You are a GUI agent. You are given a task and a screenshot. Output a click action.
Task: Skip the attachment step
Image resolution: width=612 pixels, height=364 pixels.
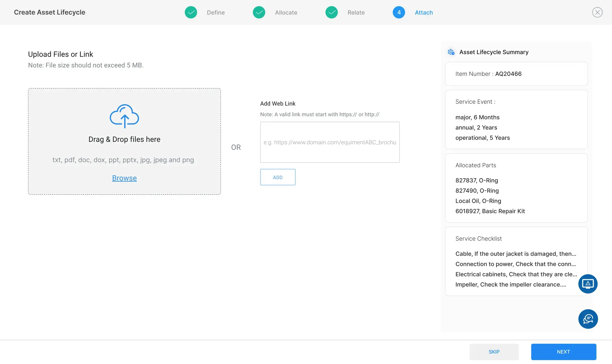[494, 352]
